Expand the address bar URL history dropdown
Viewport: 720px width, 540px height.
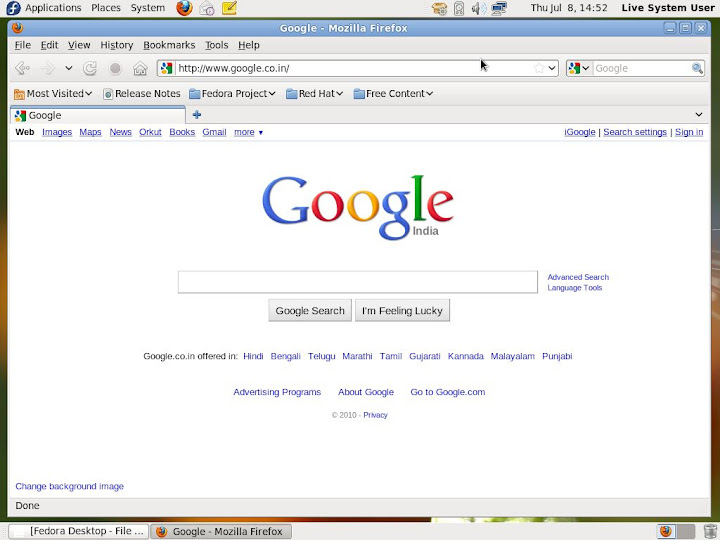[x=552, y=68]
